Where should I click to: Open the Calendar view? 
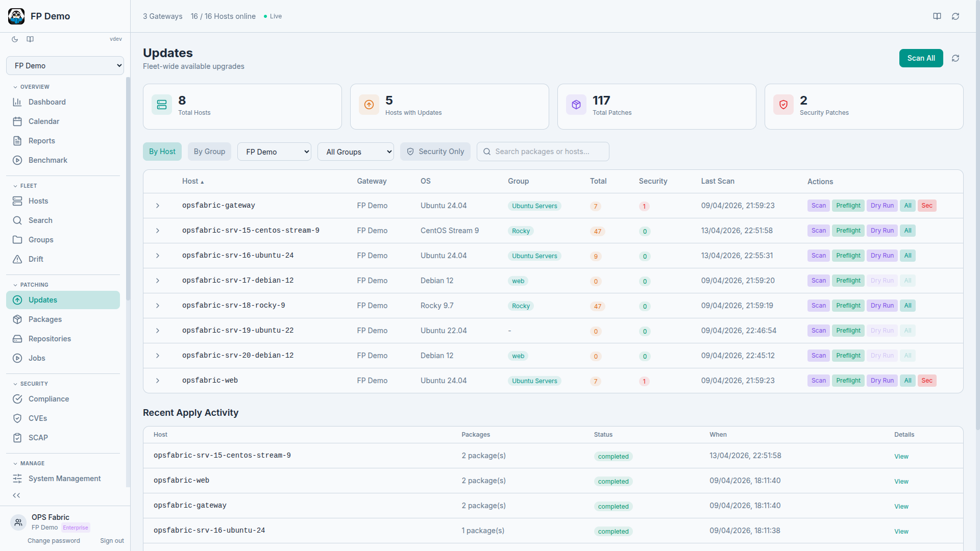pyautogui.click(x=43, y=121)
